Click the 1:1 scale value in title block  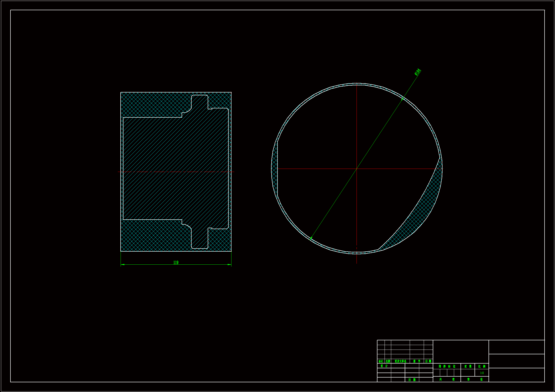(x=482, y=373)
